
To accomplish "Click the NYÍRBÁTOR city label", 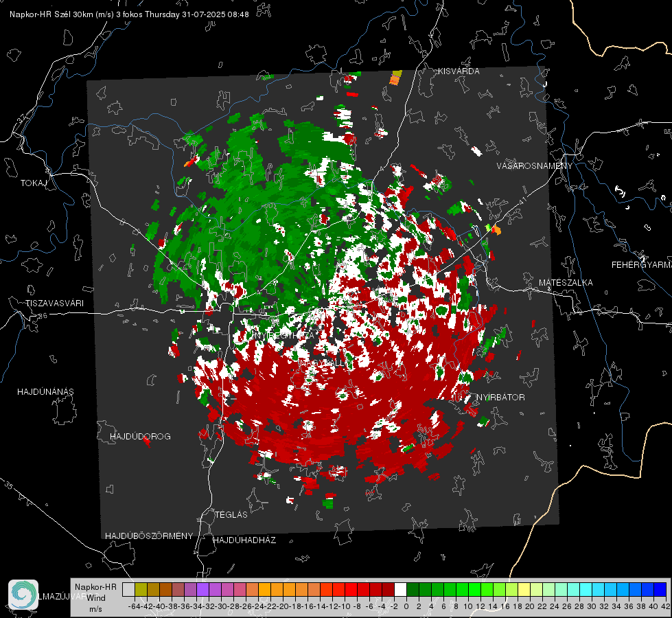I will click(500, 398).
